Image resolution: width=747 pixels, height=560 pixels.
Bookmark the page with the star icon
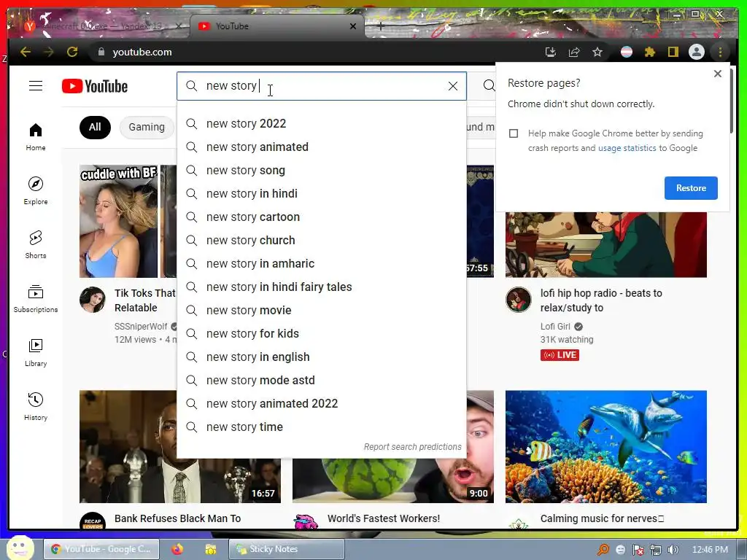pos(597,52)
